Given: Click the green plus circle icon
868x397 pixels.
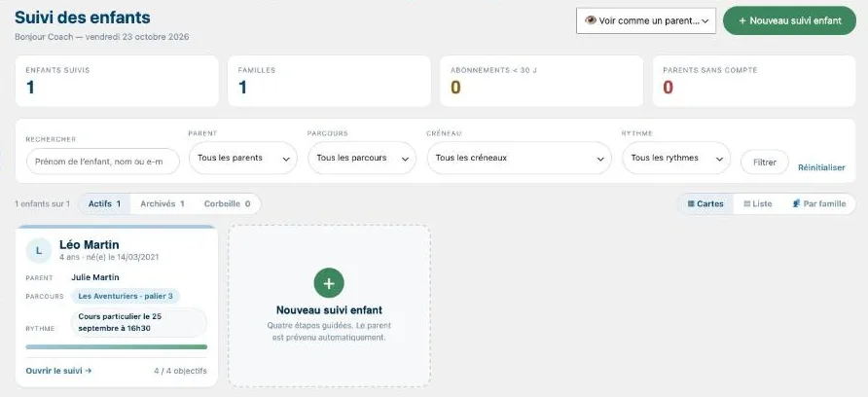Looking at the screenshot, I should click(329, 283).
